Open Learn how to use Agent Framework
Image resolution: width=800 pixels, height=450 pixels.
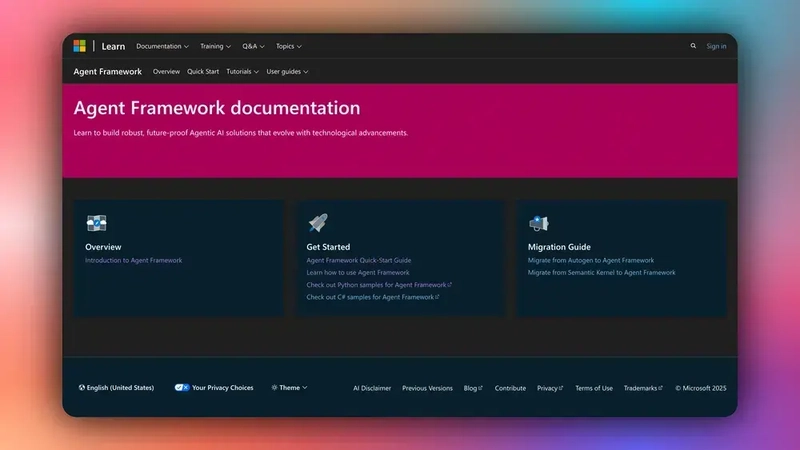358,272
